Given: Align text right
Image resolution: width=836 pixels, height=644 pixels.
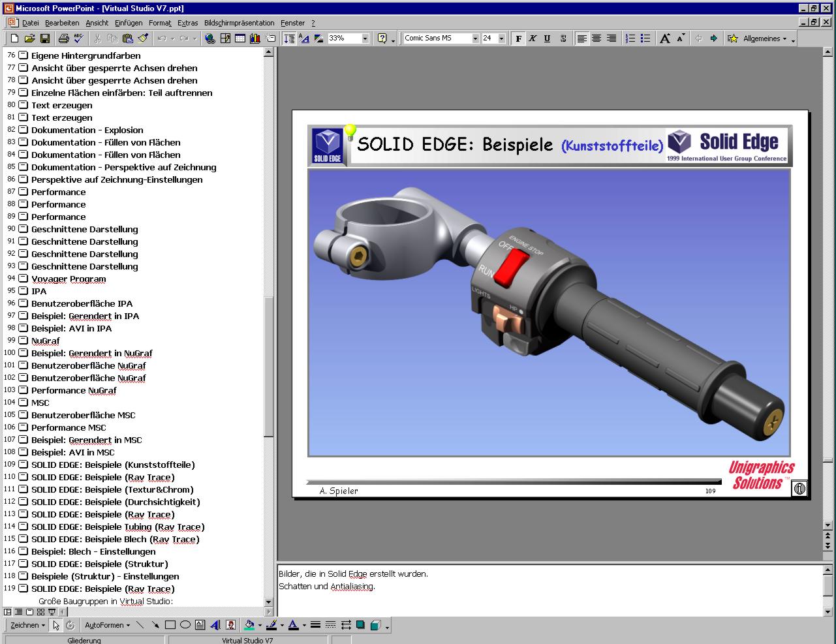Looking at the screenshot, I should [x=612, y=38].
